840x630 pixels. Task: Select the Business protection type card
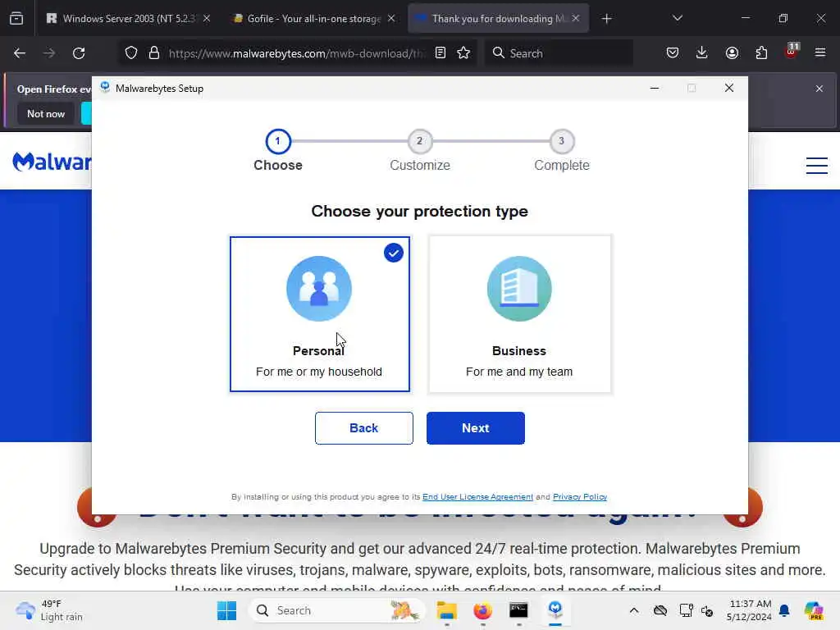(519, 314)
